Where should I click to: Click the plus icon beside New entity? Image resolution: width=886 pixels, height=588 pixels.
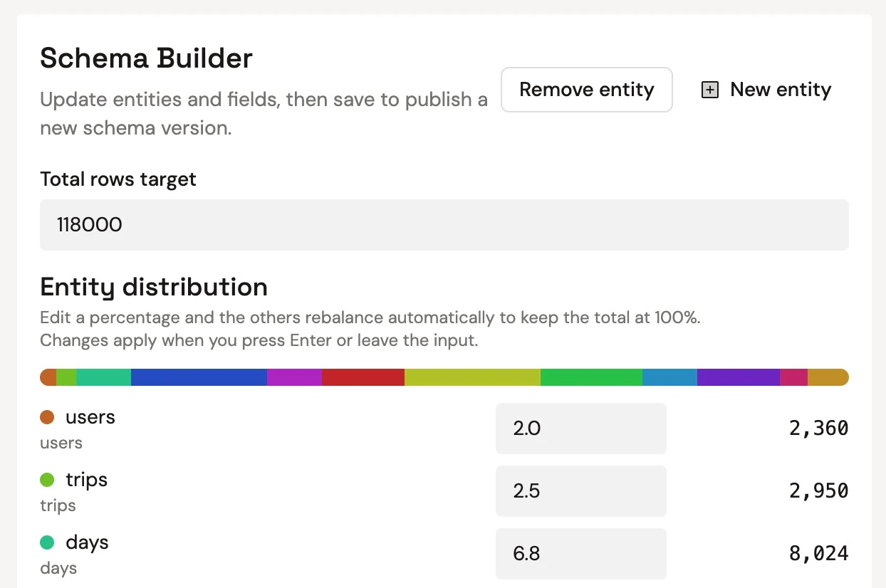click(710, 90)
